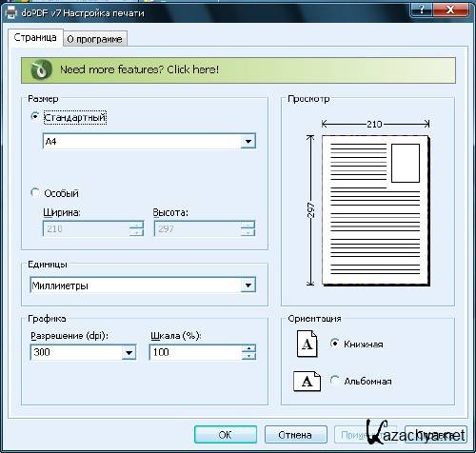
Task: Click the Единицы group label
Action: pos(48,265)
